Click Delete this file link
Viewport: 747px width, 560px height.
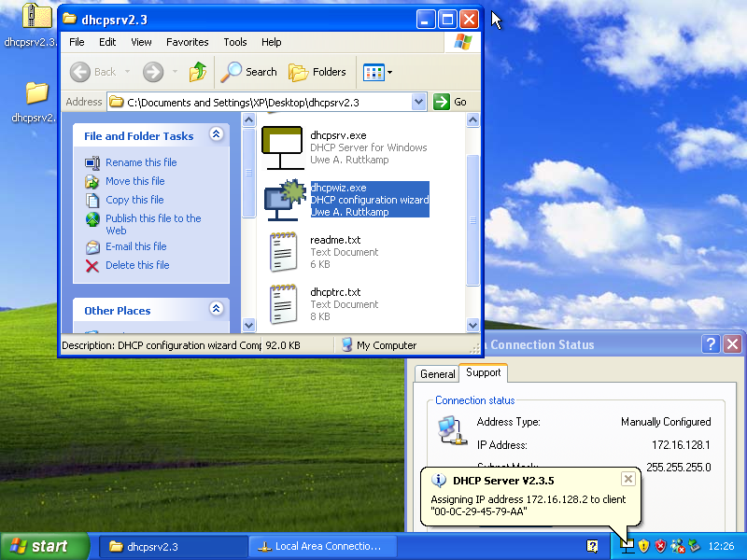tap(137, 265)
